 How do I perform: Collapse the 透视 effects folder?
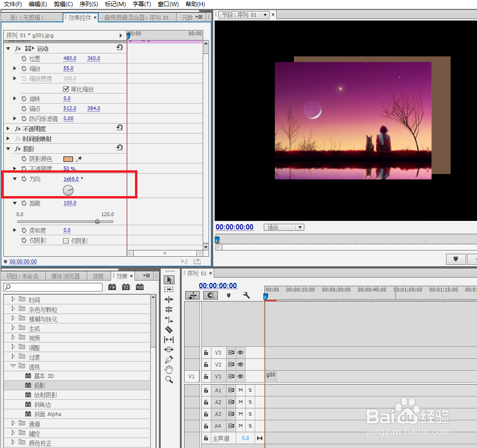click(13, 366)
